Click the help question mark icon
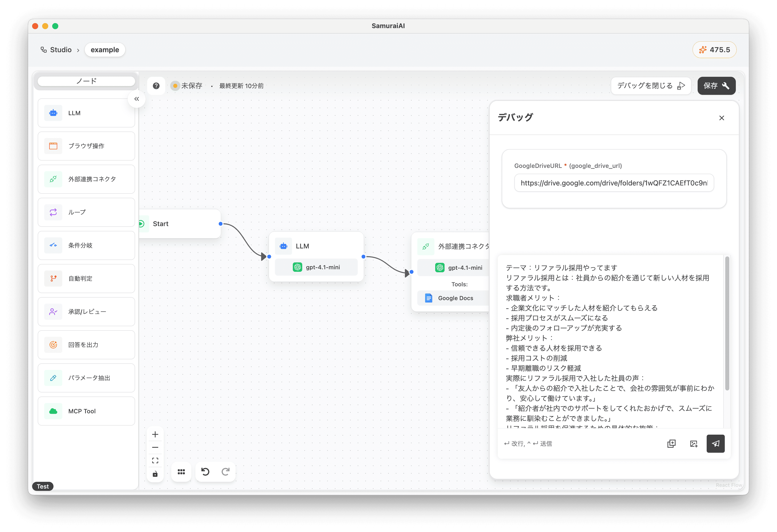 click(x=156, y=86)
